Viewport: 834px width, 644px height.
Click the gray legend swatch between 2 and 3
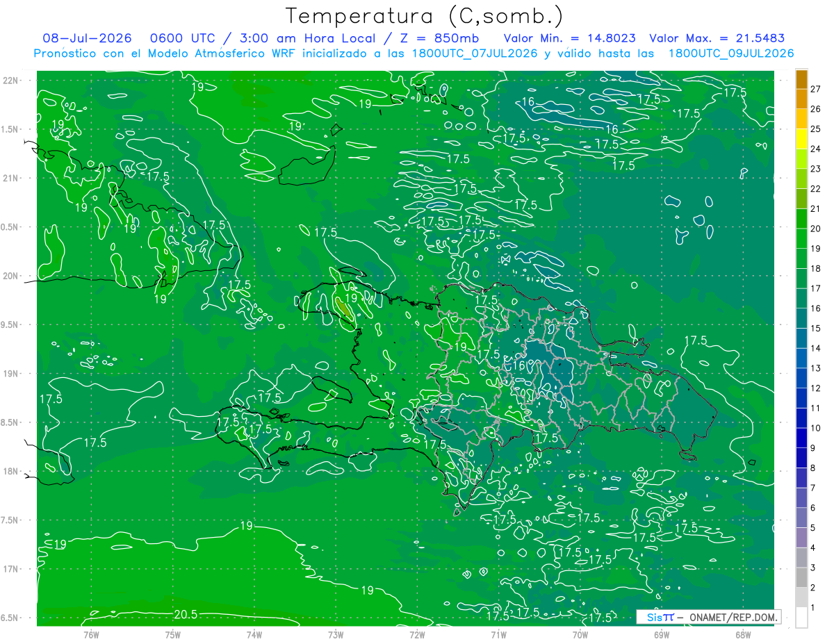pyautogui.click(x=801, y=577)
